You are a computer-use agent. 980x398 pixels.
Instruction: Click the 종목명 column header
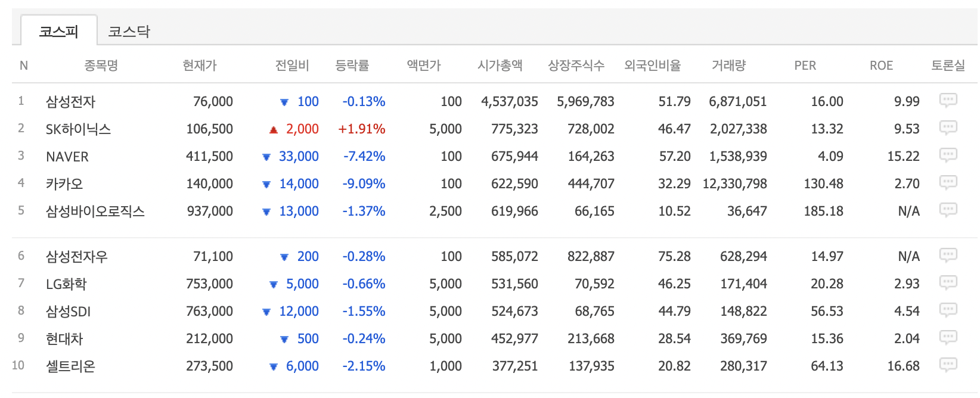(101, 66)
